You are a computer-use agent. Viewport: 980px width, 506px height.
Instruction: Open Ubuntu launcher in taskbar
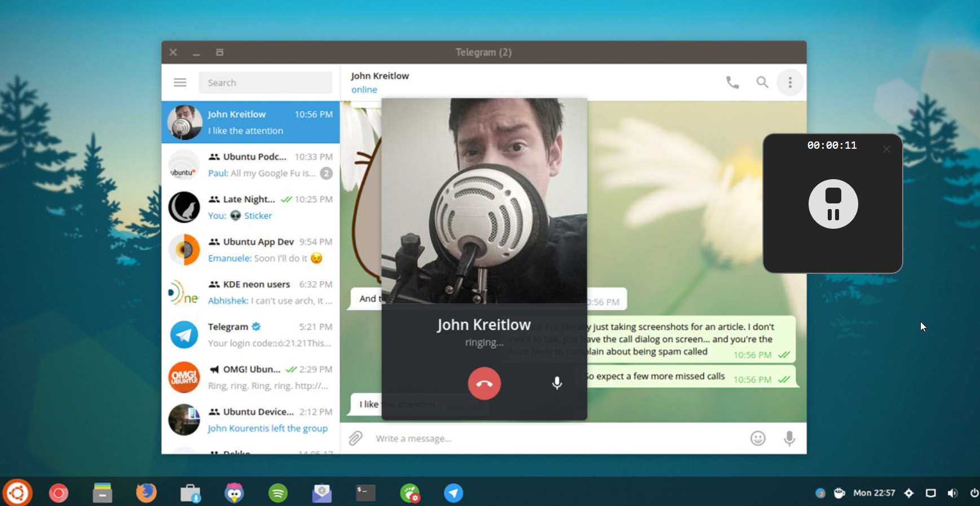coord(17,493)
